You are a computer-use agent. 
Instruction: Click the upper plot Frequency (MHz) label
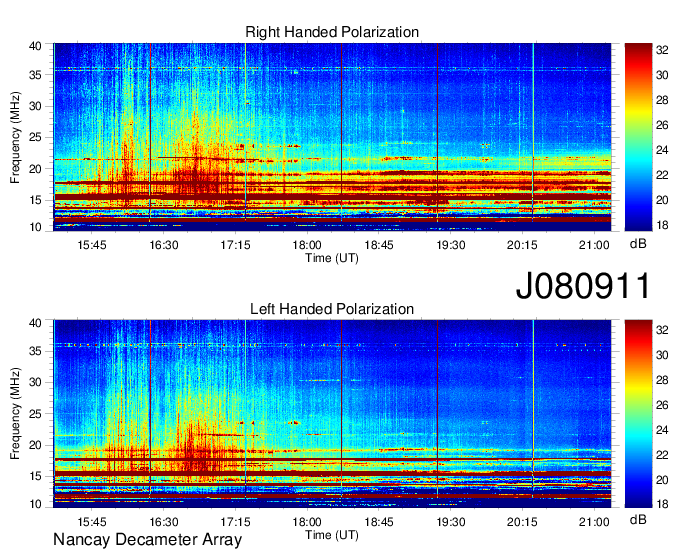click(x=15, y=137)
